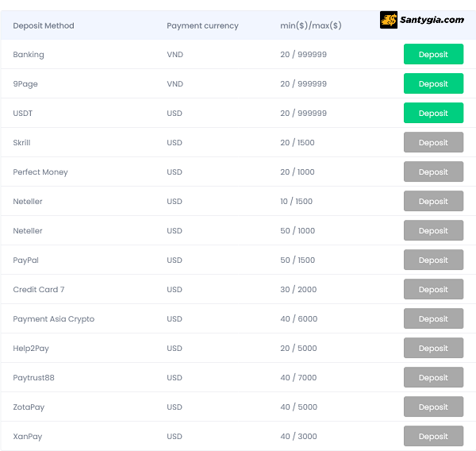Click the Banking method name

point(29,55)
